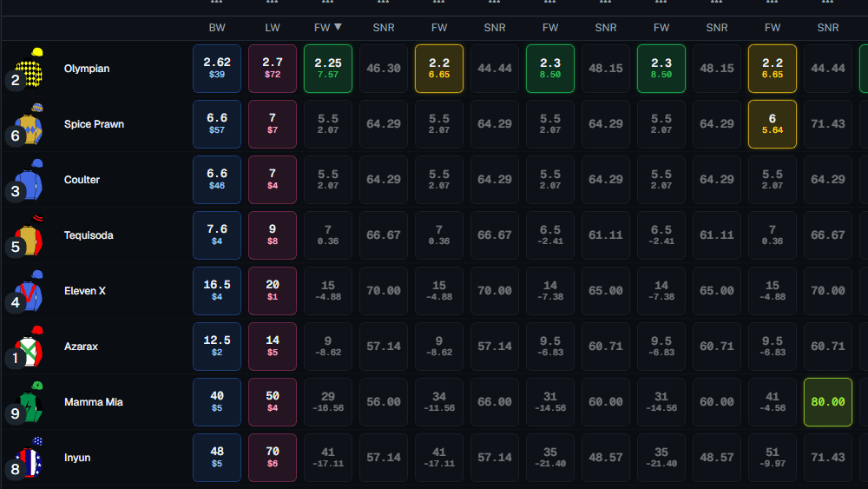Image resolution: width=868 pixels, height=489 pixels.
Task: Select Olympian's BW price 2.62
Action: [217, 68]
